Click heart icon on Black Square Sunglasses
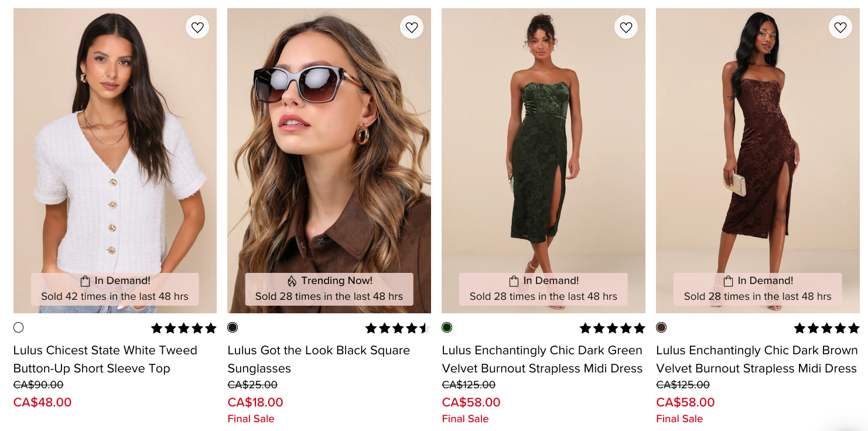 (x=412, y=27)
